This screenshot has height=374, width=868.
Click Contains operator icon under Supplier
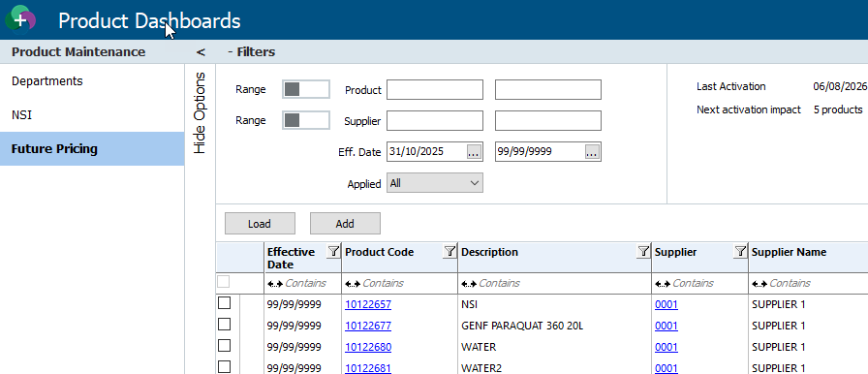point(663,283)
